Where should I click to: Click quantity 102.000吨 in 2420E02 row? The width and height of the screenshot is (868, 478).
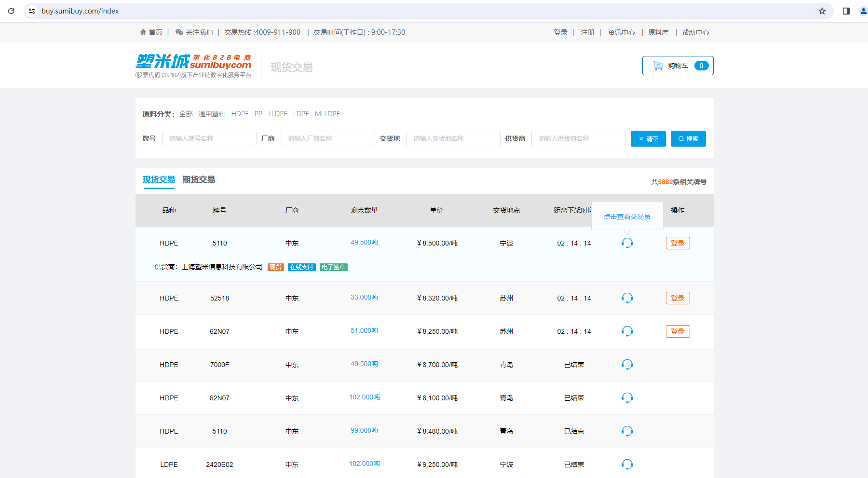pos(364,464)
